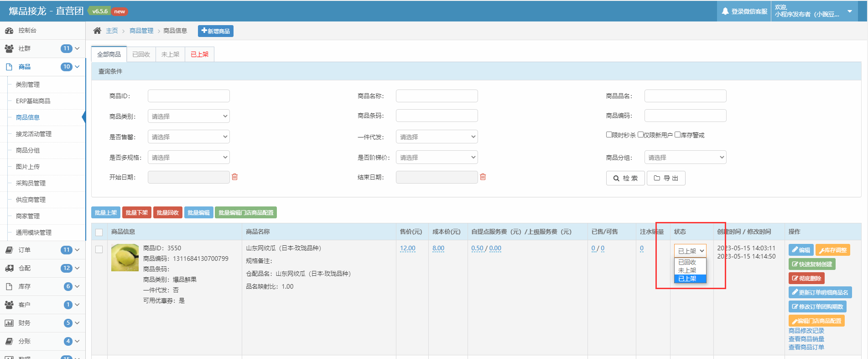Choose 未上架 in the status dropdown list
The width and height of the screenshot is (868, 359).
click(690, 270)
